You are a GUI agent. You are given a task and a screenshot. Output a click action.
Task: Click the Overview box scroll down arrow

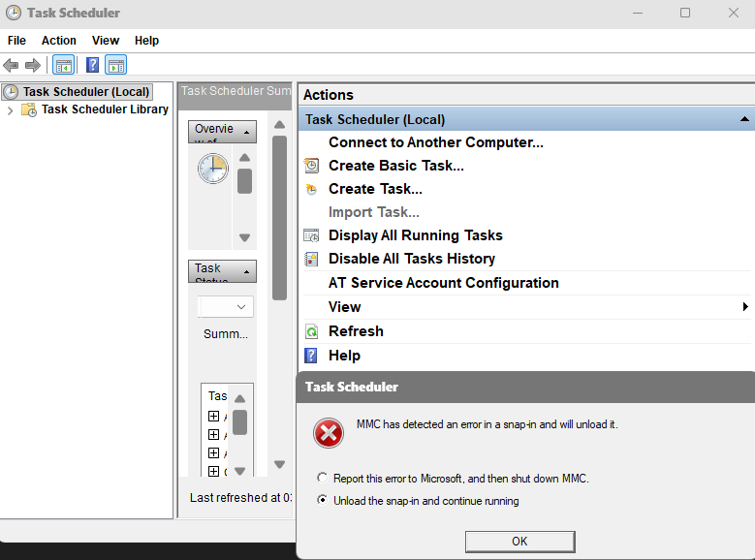[244, 238]
